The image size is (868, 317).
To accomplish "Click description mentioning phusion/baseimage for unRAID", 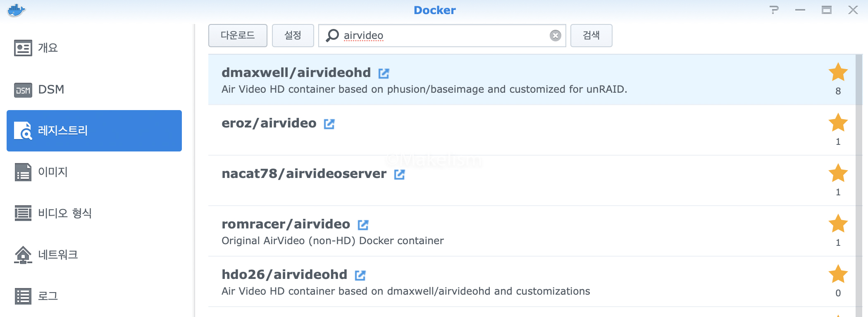I will pyautogui.click(x=424, y=89).
